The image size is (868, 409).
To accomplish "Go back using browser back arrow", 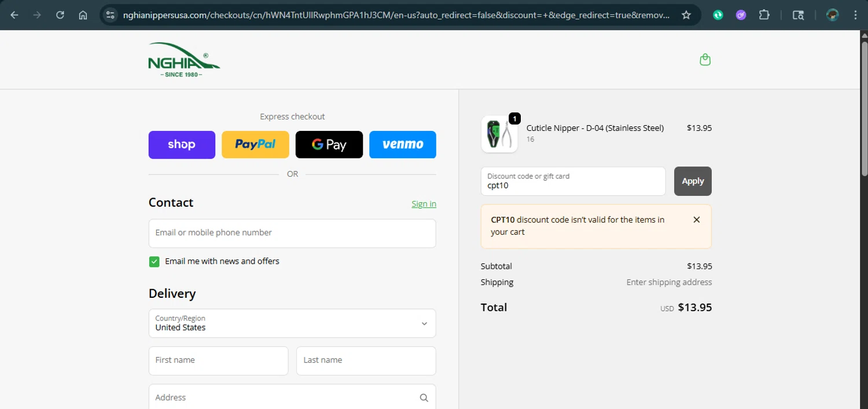I will [x=14, y=15].
